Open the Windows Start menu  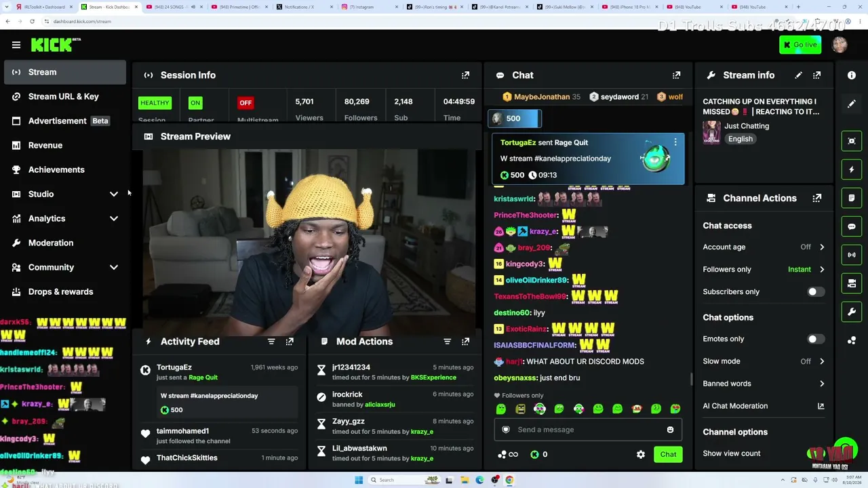click(359, 481)
